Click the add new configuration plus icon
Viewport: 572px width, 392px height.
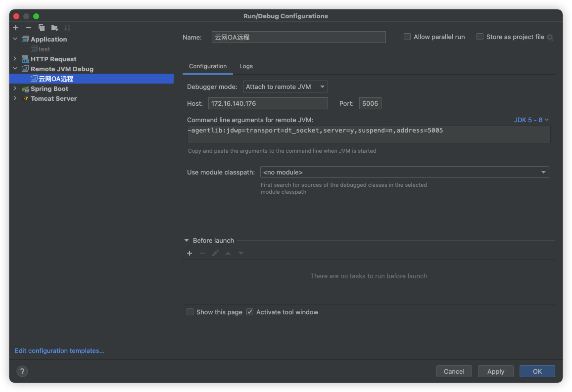tap(16, 28)
